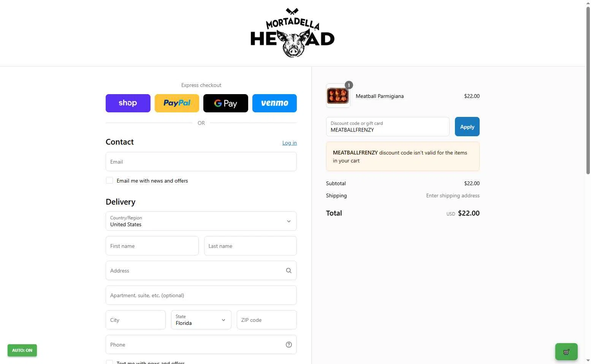Toggle the AUTO: ON button
Screen dimensions: 591x364
(22, 350)
